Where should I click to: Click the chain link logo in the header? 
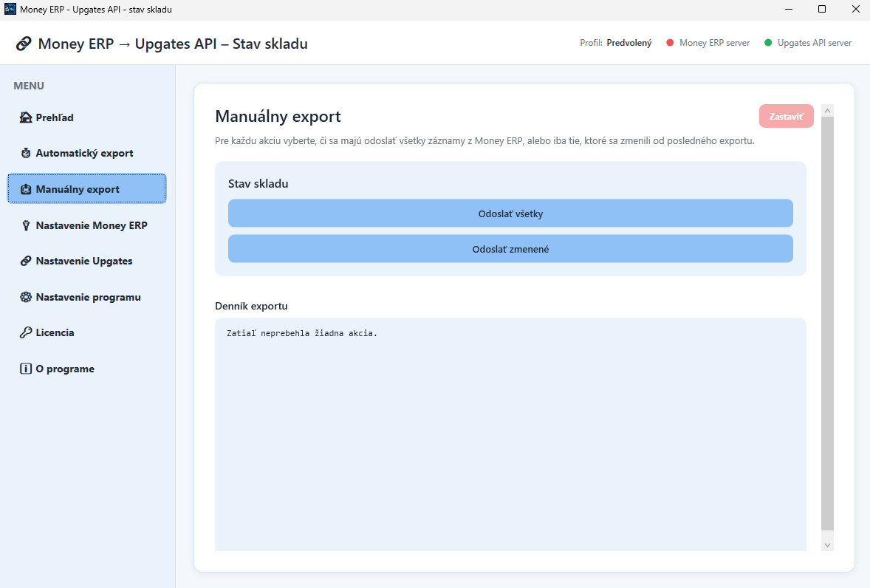24,44
